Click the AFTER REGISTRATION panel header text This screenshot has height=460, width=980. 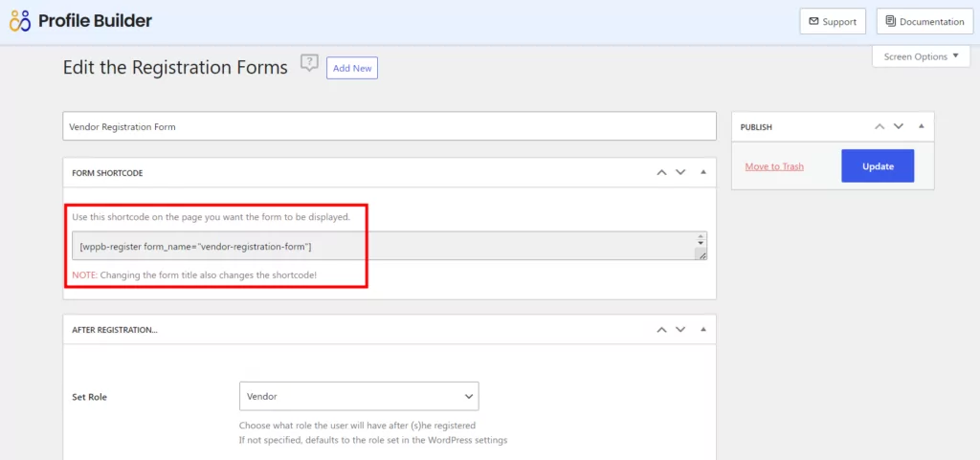[115, 330]
